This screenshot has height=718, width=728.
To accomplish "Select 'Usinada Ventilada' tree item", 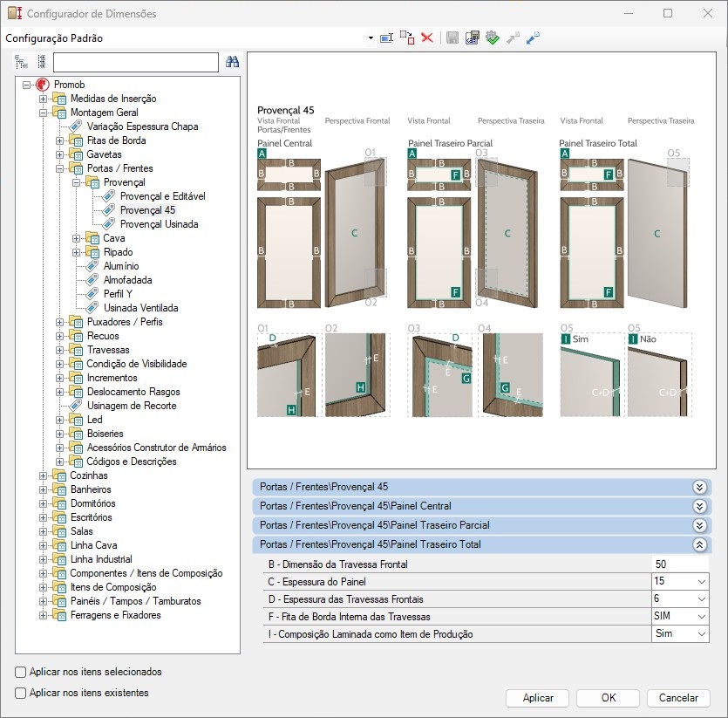I will click(x=140, y=308).
